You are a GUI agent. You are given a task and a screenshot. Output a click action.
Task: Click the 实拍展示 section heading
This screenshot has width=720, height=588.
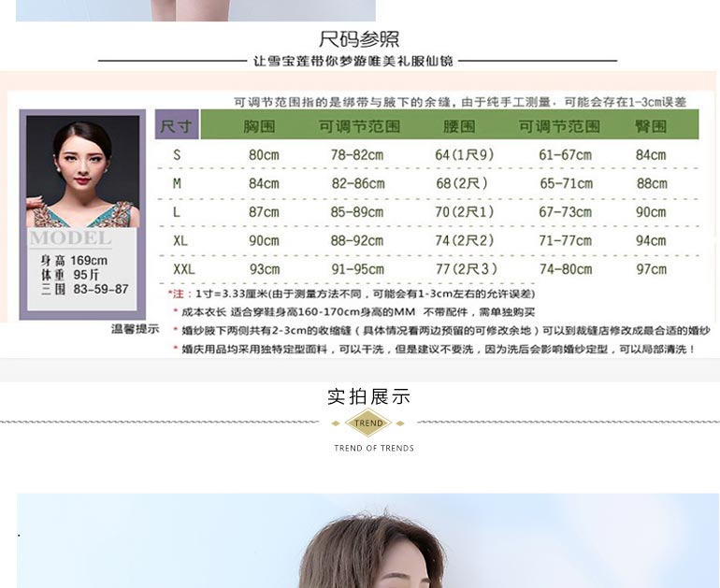point(368,396)
